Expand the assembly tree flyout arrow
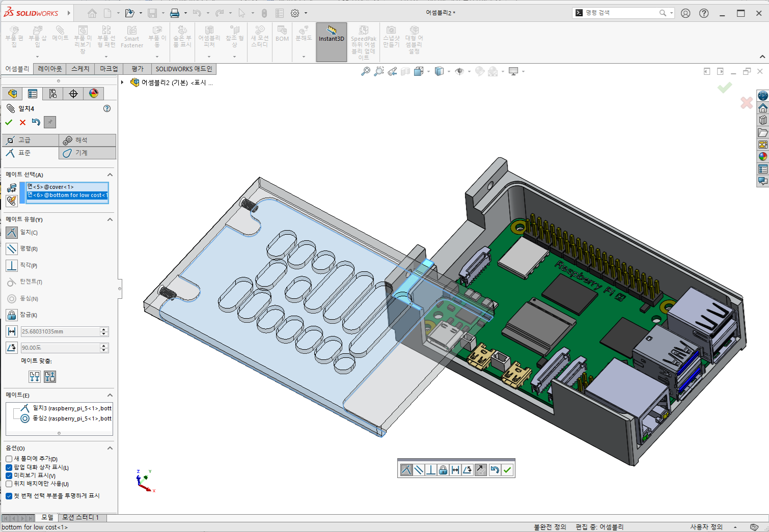The width and height of the screenshot is (769, 532). (x=122, y=82)
